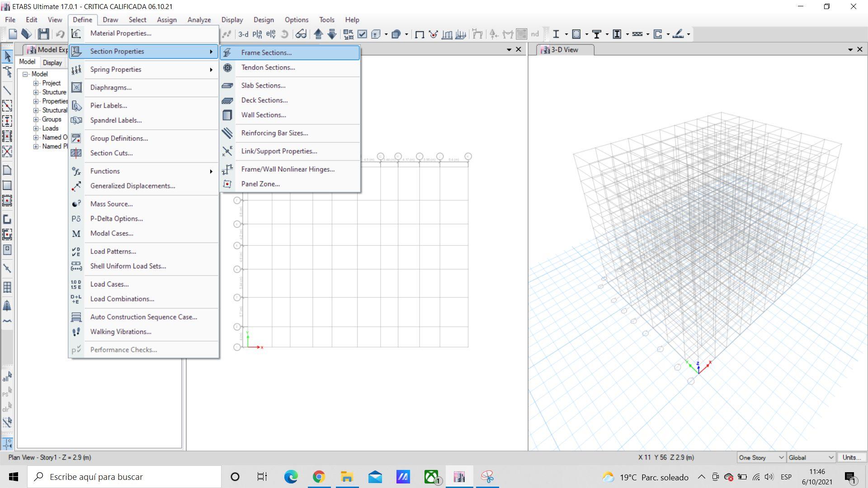The image size is (868, 488).
Task: Click the Units button
Action: (851, 457)
